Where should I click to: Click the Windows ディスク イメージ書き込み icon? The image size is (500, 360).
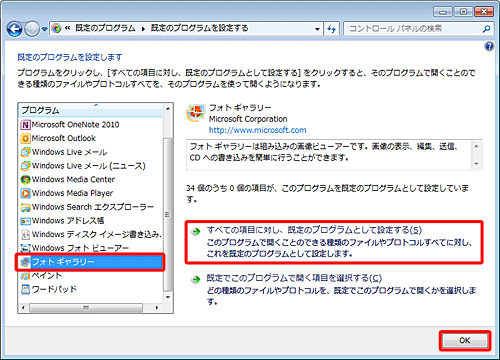(25, 235)
